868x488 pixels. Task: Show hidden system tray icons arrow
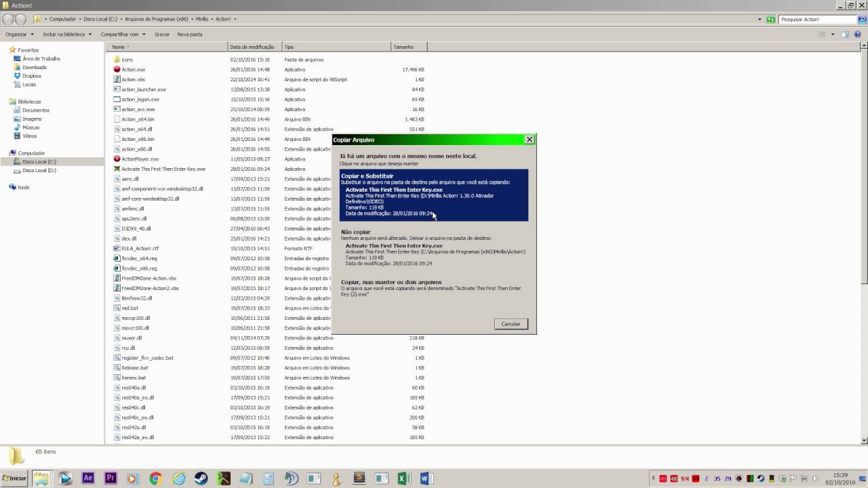pyautogui.click(x=654, y=479)
